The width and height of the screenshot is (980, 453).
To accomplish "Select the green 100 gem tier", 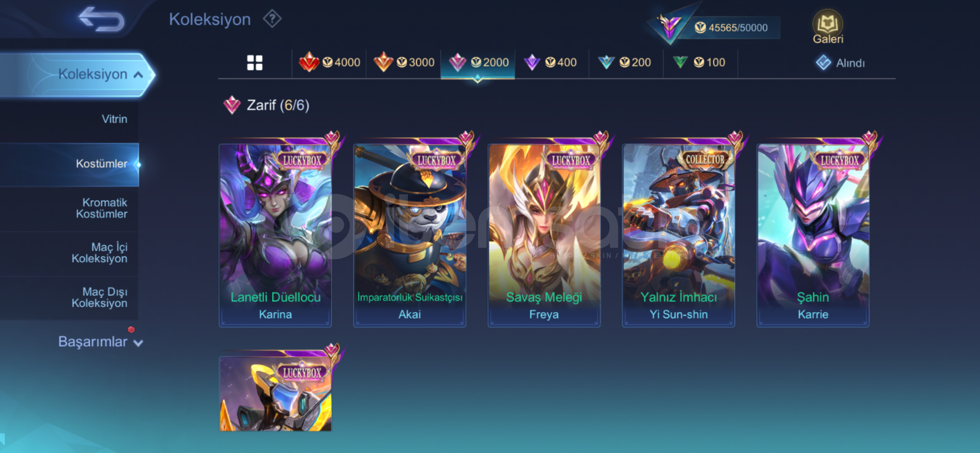I will pos(699,62).
